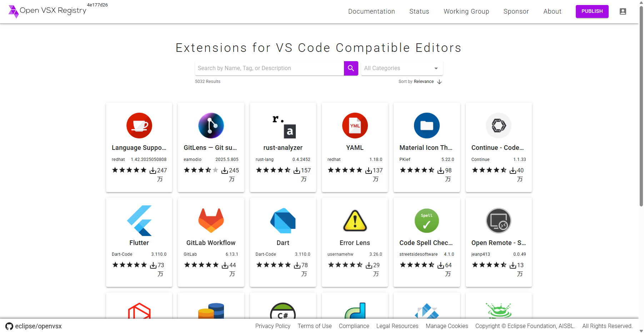Click the Flutter extension logo

(139, 221)
